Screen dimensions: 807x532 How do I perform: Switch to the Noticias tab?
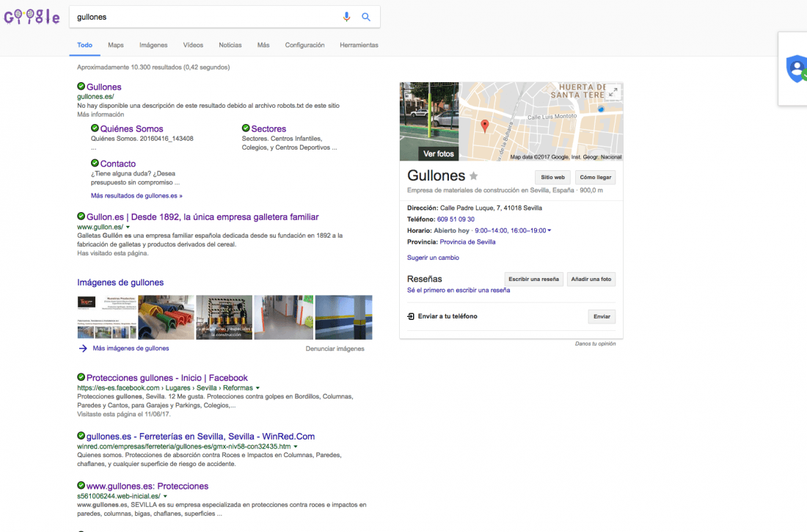[x=230, y=45]
